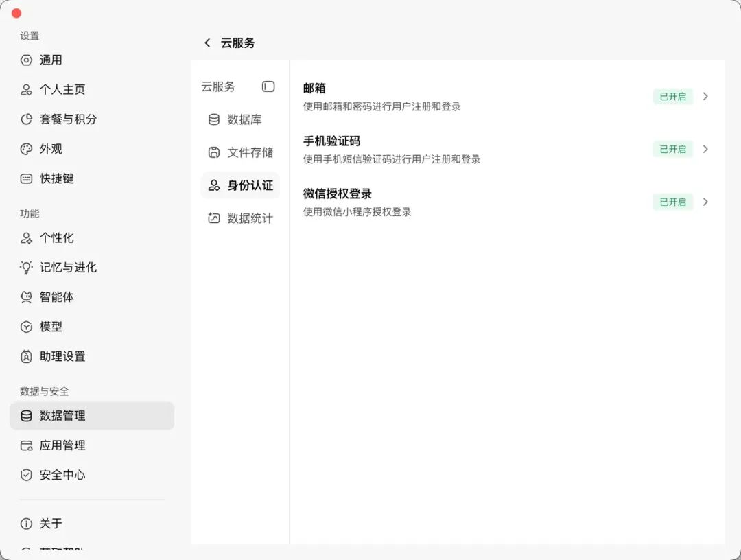Select 套餐与积分 in sidebar

92,119
